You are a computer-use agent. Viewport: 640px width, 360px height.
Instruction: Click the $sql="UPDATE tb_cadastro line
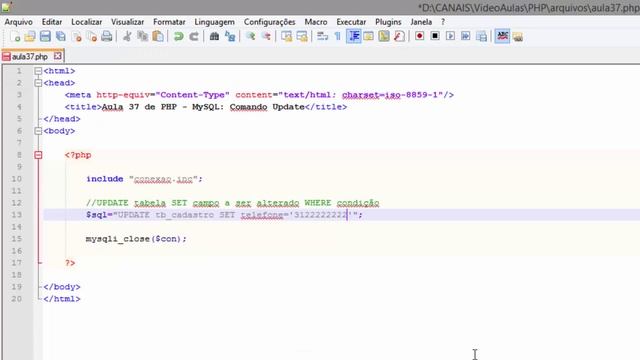224,215
